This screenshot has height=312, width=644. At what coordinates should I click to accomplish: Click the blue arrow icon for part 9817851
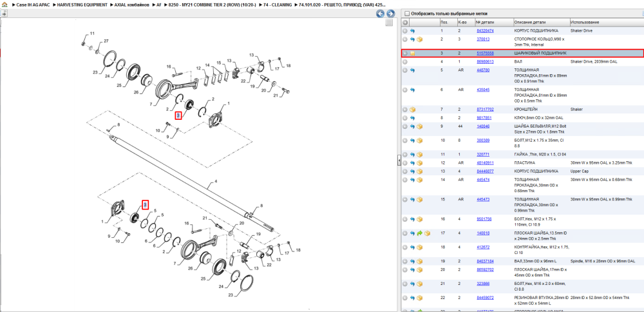click(412, 118)
